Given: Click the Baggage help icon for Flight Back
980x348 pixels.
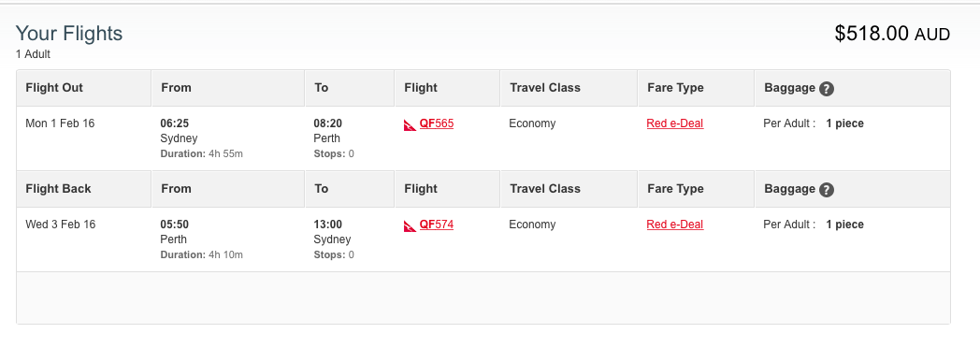Looking at the screenshot, I should (x=827, y=190).
